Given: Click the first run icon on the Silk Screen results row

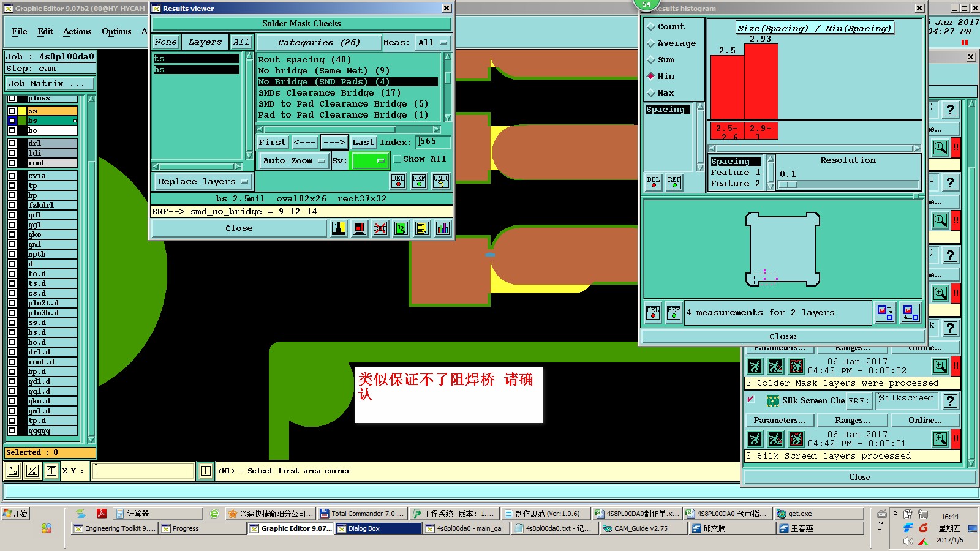Looking at the screenshot, I should click(x=755, y=439).
